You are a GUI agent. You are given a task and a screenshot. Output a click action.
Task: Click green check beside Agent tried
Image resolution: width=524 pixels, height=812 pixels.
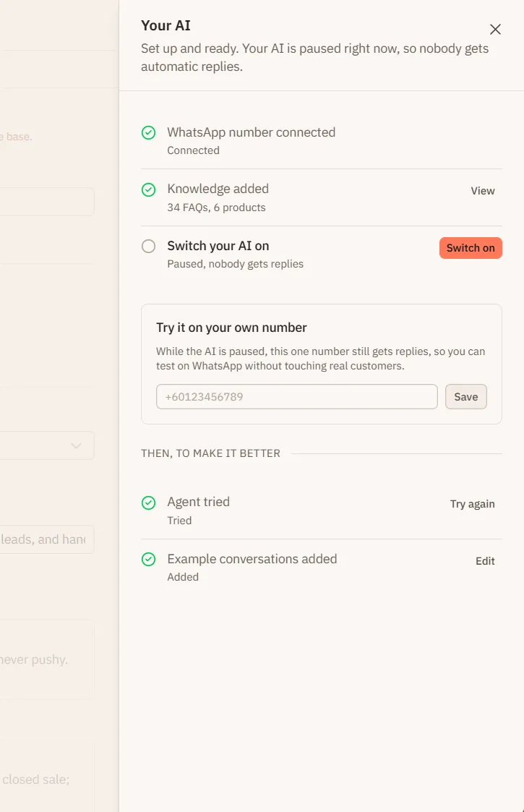point(149,503)
